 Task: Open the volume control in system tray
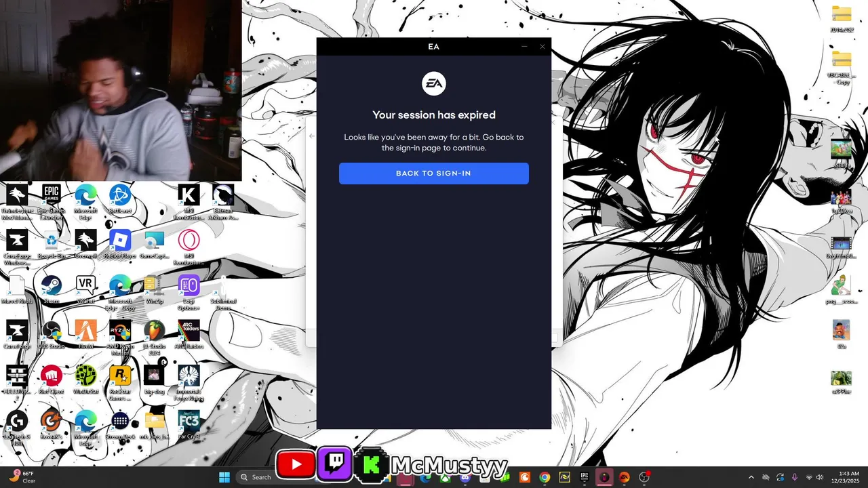(x=820, y=477)
